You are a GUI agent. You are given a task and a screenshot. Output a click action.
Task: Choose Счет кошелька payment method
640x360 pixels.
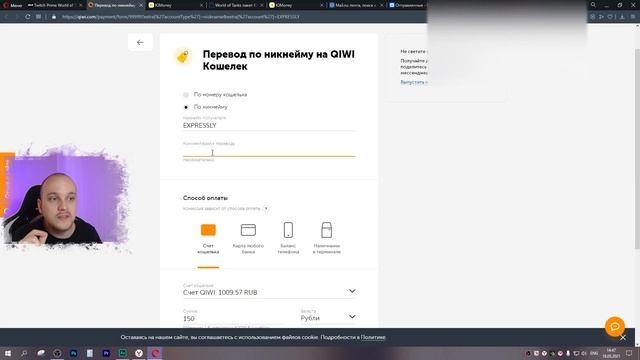point(208,239)
